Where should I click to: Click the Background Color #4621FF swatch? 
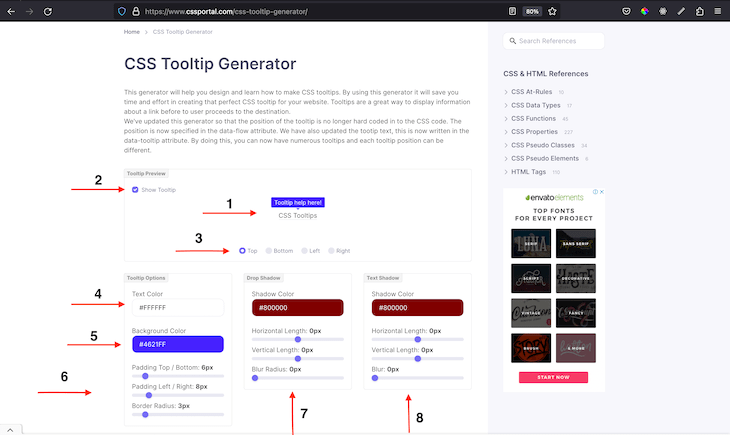[x=177, y=344]
